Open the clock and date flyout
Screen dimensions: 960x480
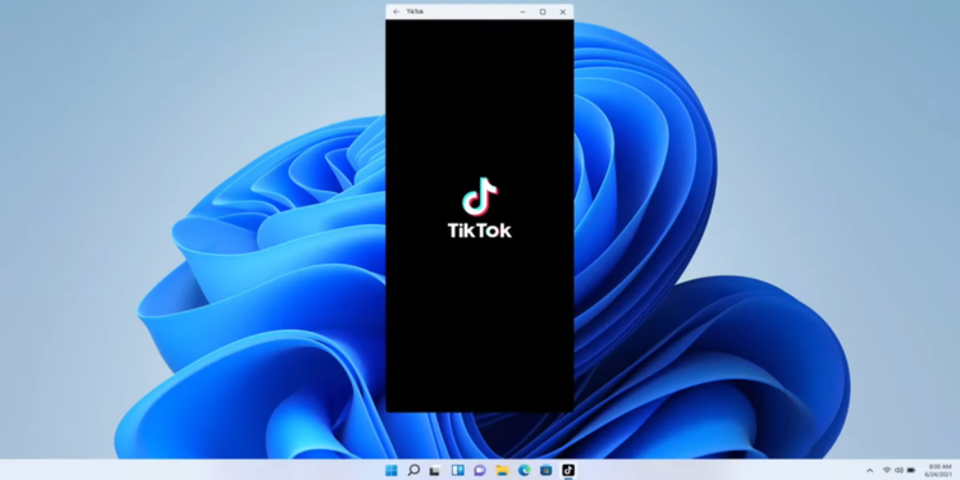pyautogui.click(x=939, y=470)
